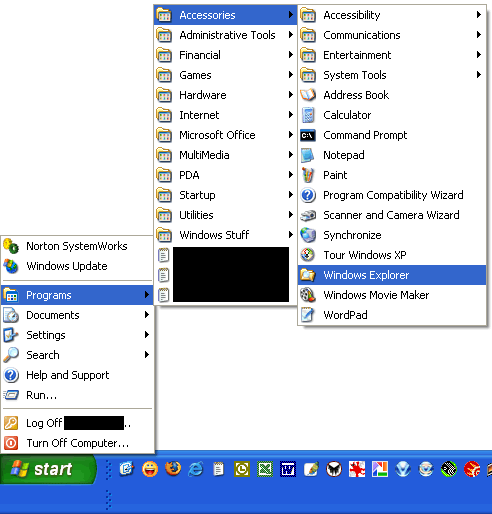Launch Word from Quick Launch
The image size is (492, 514).
[288, 469]
